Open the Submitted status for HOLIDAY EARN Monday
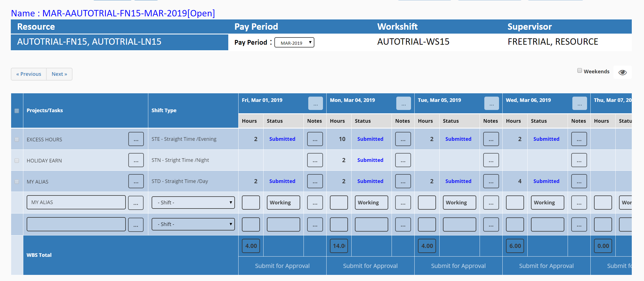 (x=370, y=160)
